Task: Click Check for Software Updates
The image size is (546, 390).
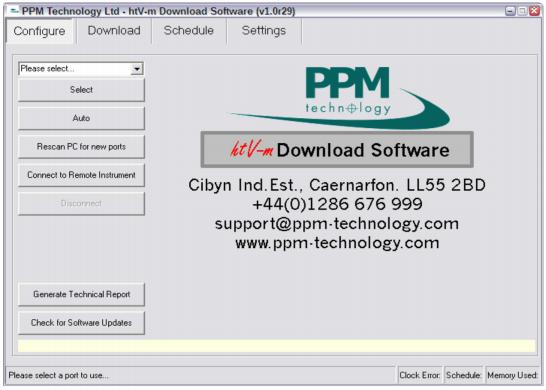Action: click(x=81, y=323)
